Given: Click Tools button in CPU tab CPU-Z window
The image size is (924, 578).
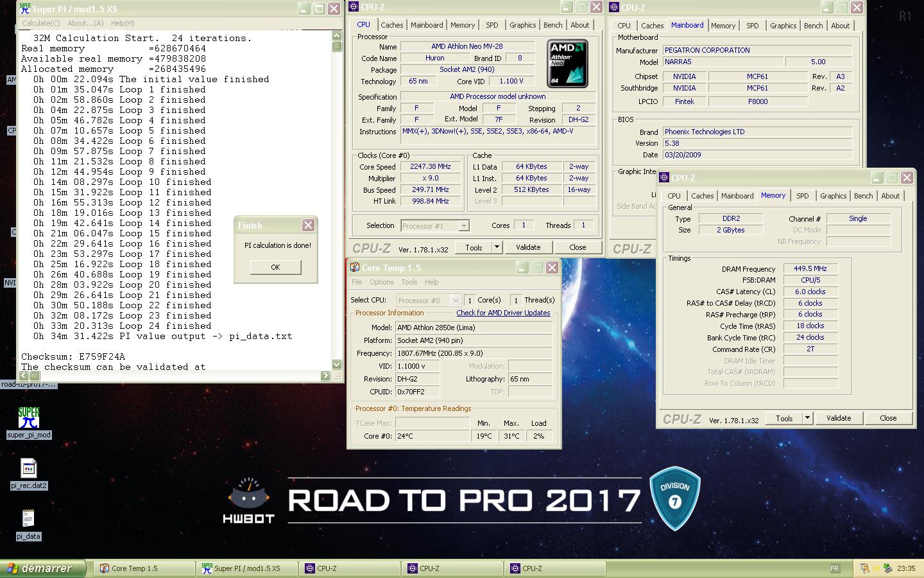Looking at the screenshot, I should point(474,247).
